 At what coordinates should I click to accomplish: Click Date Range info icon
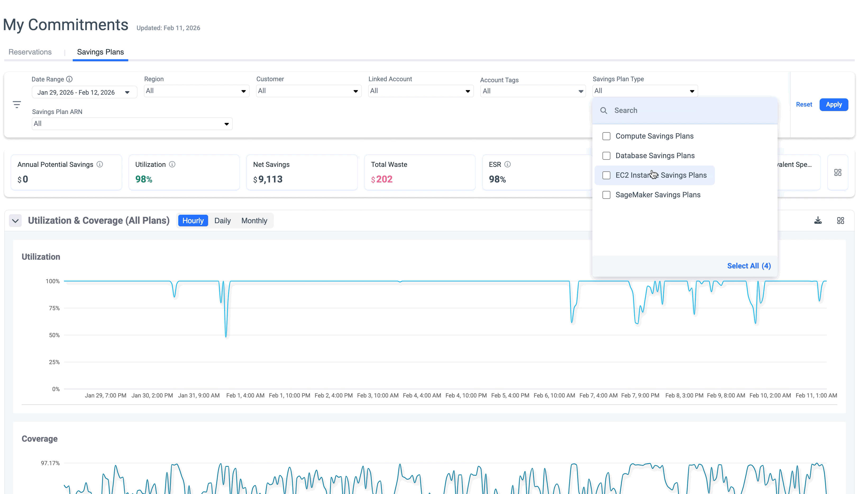click(x=69, y=79)
